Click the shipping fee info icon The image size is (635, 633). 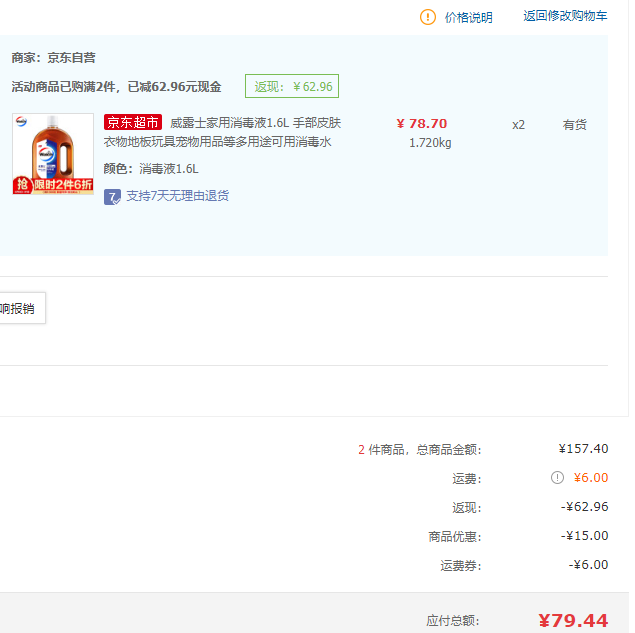(557, 478)
